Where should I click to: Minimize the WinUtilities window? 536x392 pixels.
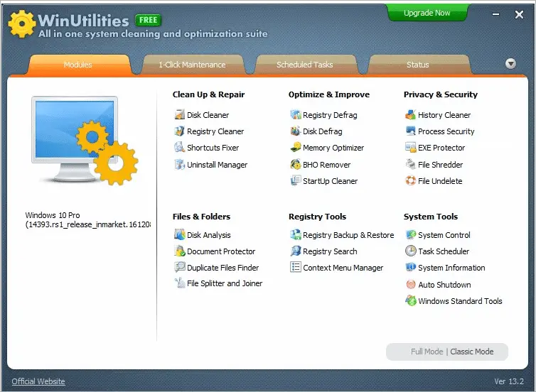(495, 14)
